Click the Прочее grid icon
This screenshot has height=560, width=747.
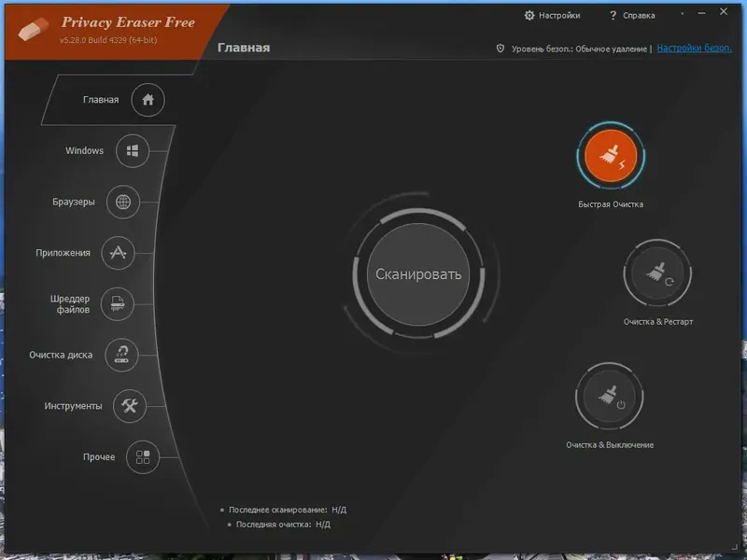coord(143,457)
